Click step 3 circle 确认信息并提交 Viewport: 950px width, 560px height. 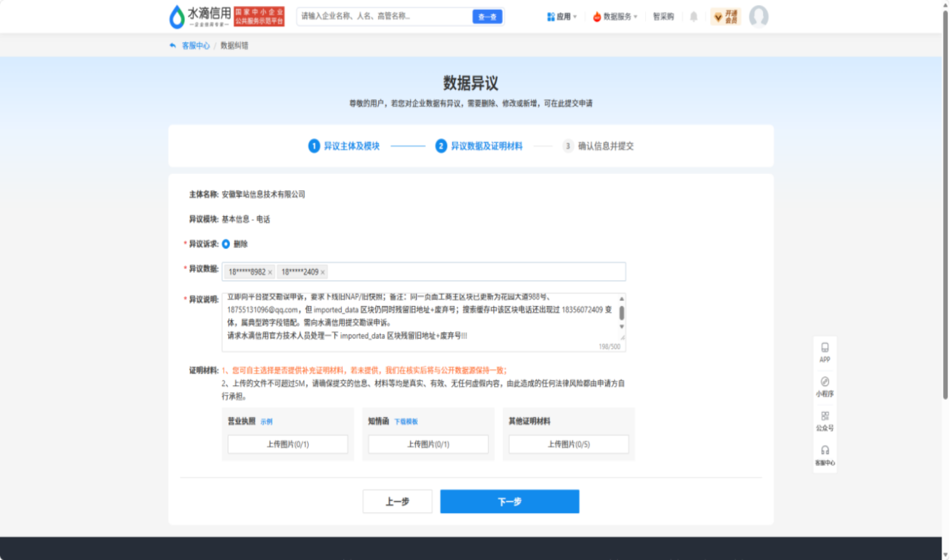(x=568, y=146)
